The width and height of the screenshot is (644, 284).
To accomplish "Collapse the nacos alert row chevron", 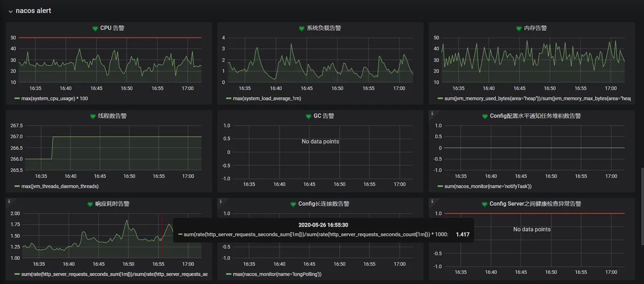I will tap(10, 11).
